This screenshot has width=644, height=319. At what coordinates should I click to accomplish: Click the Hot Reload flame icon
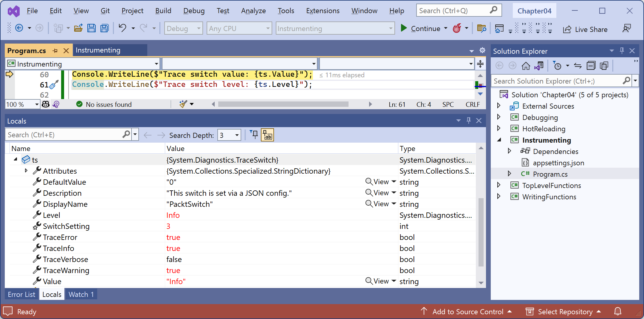pos(457,28)
